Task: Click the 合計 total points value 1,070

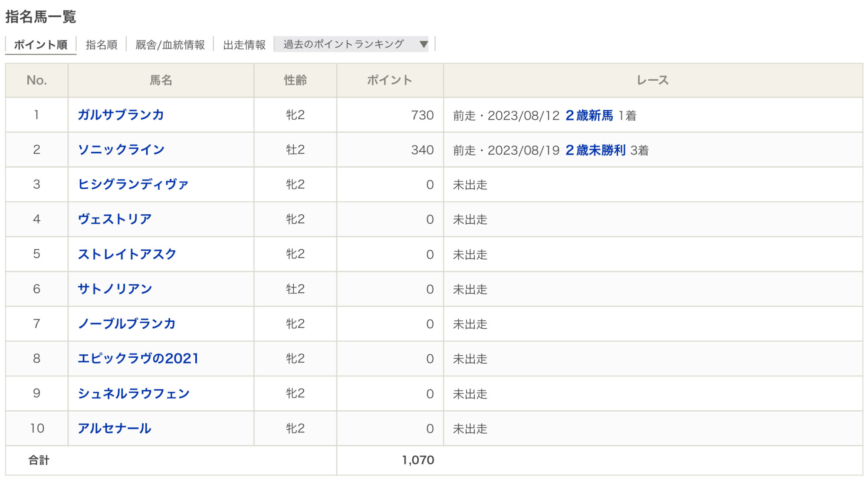Action: (x=418, y=460)
